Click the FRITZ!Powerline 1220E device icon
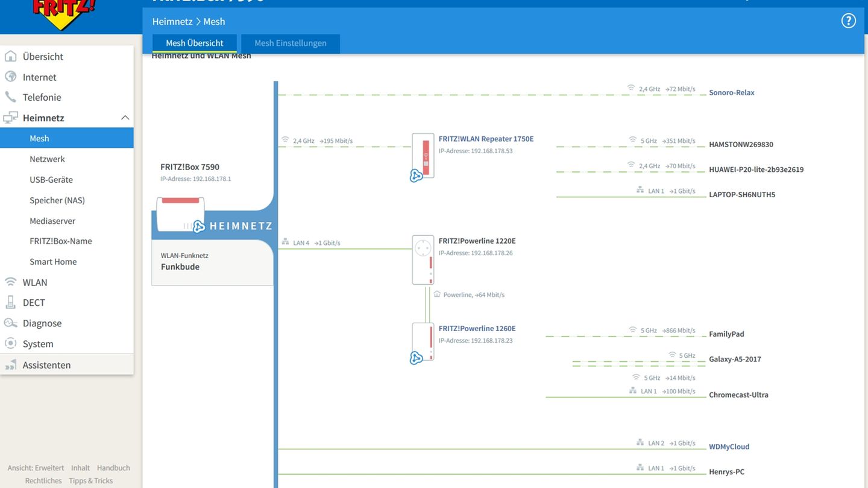Screen dimensions: 868x488 pyautogui.click(x=423, y=259)
